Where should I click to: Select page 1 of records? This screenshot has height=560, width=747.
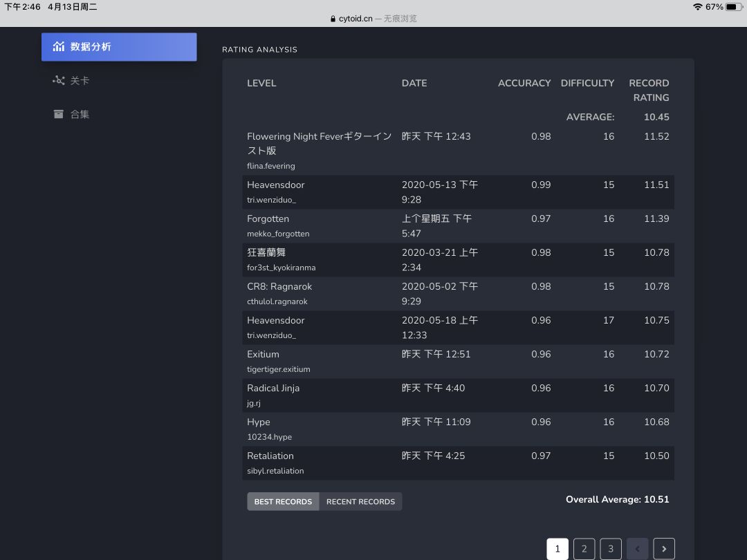[x=557, y=548]
